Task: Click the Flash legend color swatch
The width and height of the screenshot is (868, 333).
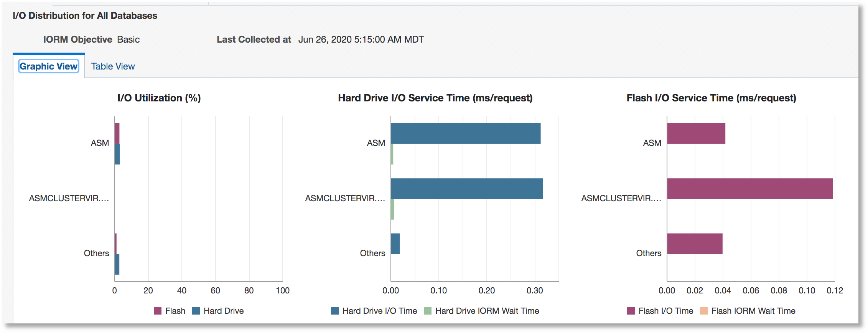Action: (x=158, y=311)
